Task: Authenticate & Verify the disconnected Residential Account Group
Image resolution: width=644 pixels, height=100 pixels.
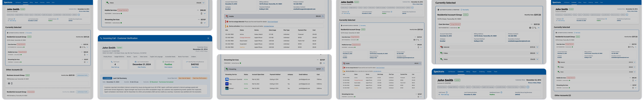Action: click(82, 92)
